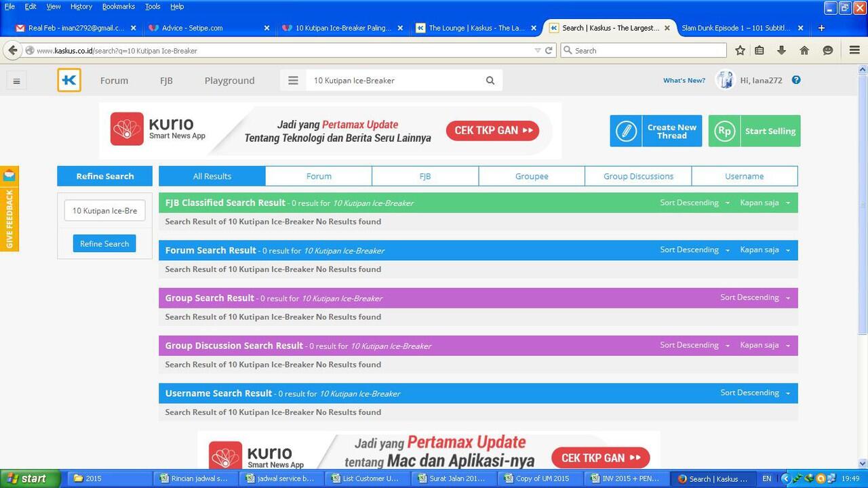Open the Playground navigation link
Screen dimensions: 868x488
coord(229,80)
